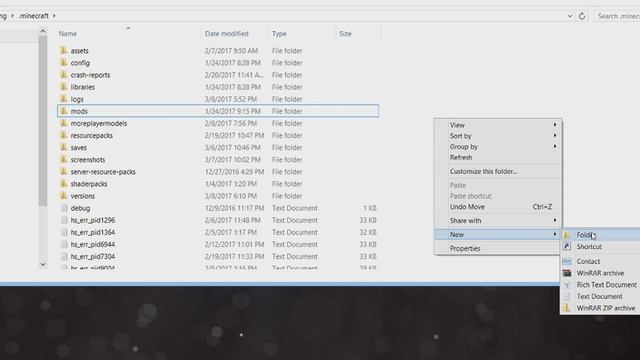Click the refresh icon beside address bar
The image size is (640, 360).
pyautogui.click(x=582, y=16)
